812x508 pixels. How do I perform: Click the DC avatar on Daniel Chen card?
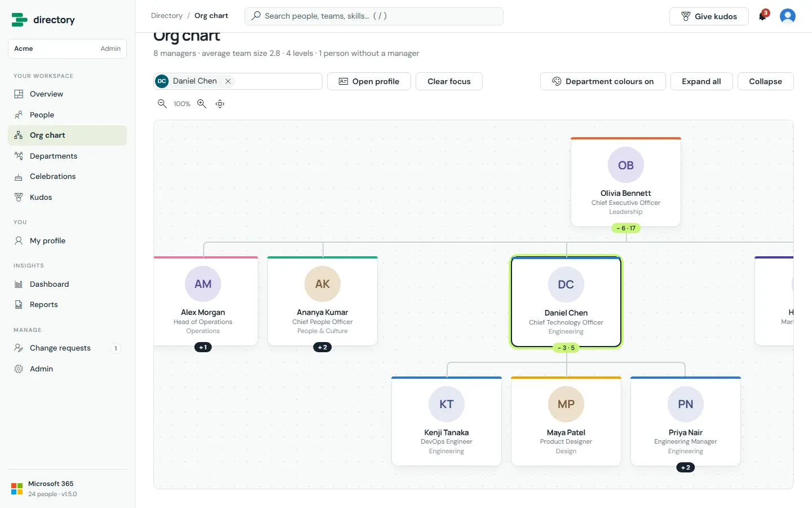pyautogui.click(x=566, y=284)
